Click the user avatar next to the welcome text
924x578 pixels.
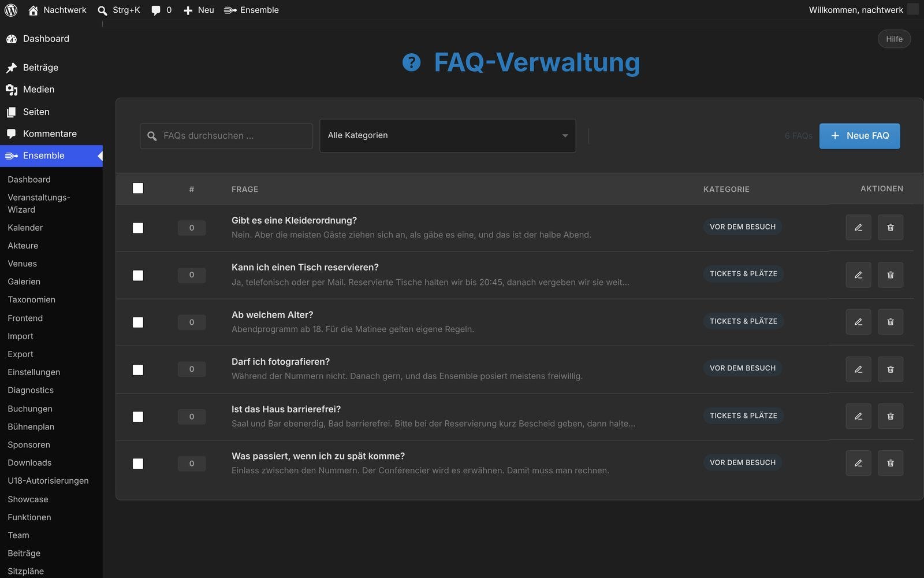[913, 9]
